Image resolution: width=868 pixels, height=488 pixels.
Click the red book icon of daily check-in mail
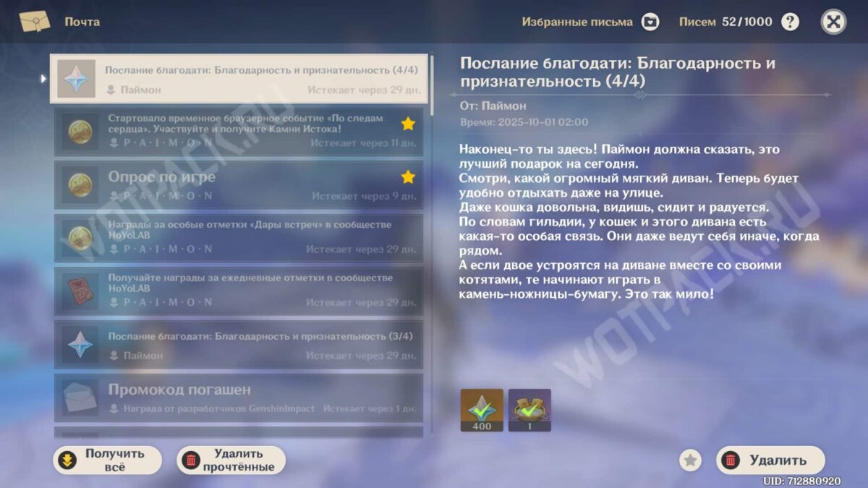(80, 291)
